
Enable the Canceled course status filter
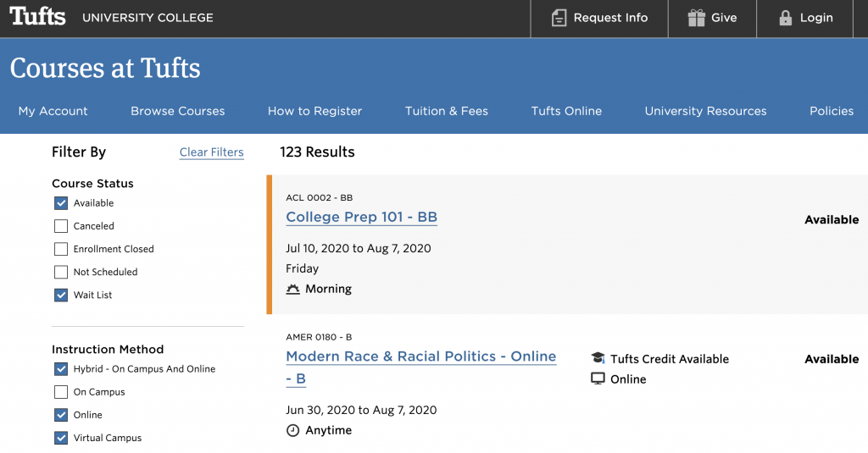61,226
